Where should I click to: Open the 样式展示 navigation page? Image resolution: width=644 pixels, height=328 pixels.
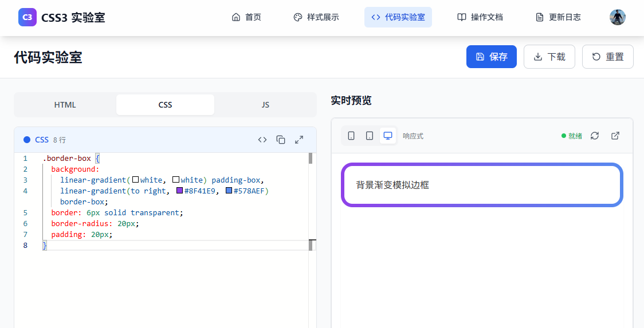[x=316, y=17]
